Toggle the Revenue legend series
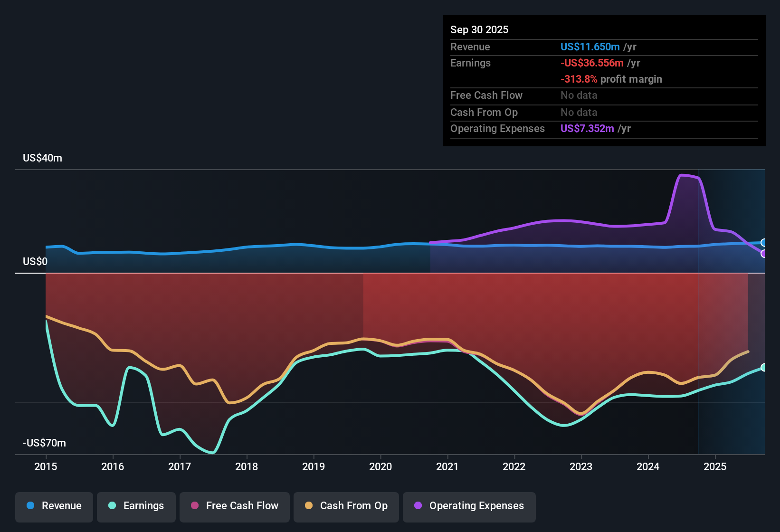Viewport: 780px width, 532px height. tap(54, 506)
